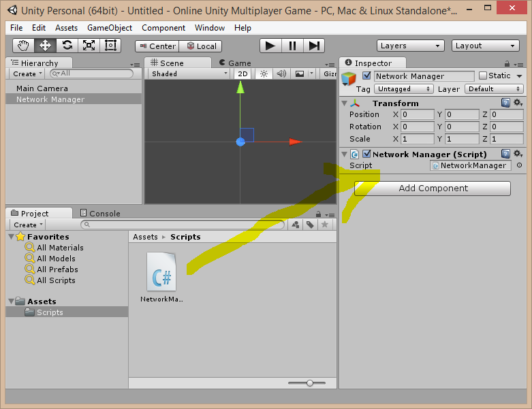Toggle scene lighting sun icon
Screen dimensions: 532x409
tap(264, 74)
